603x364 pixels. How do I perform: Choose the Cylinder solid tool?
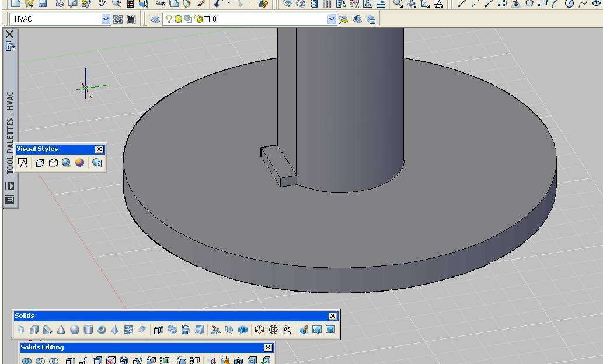[88, 330]
